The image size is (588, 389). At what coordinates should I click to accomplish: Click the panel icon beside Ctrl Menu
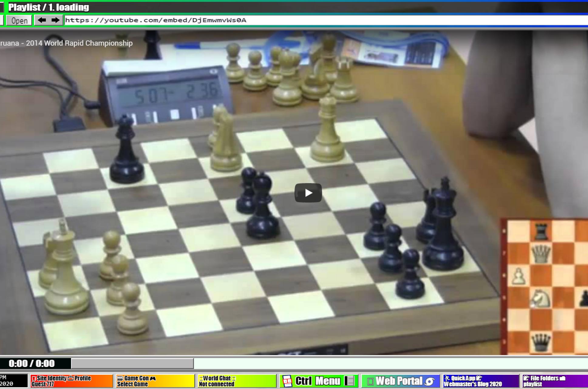tap(349, 381)
